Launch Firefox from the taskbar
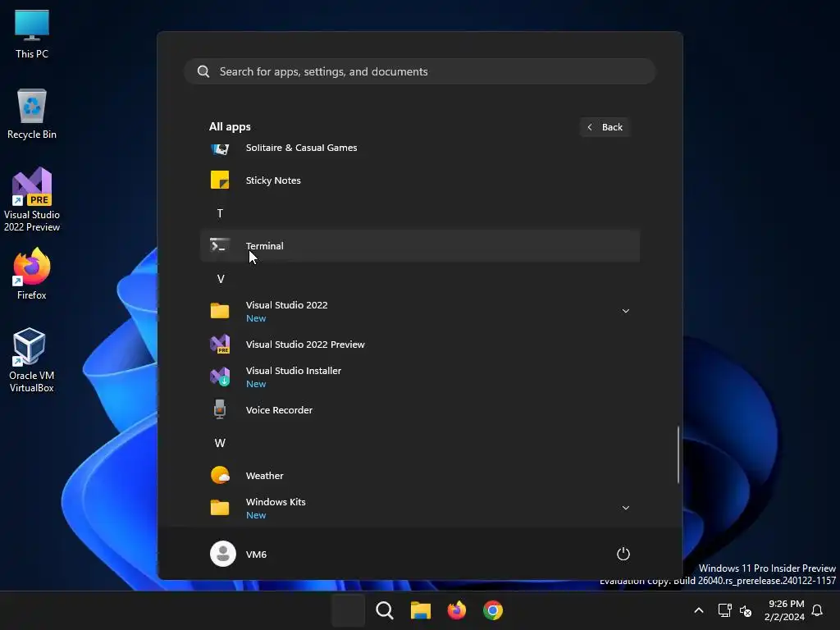 456,610
